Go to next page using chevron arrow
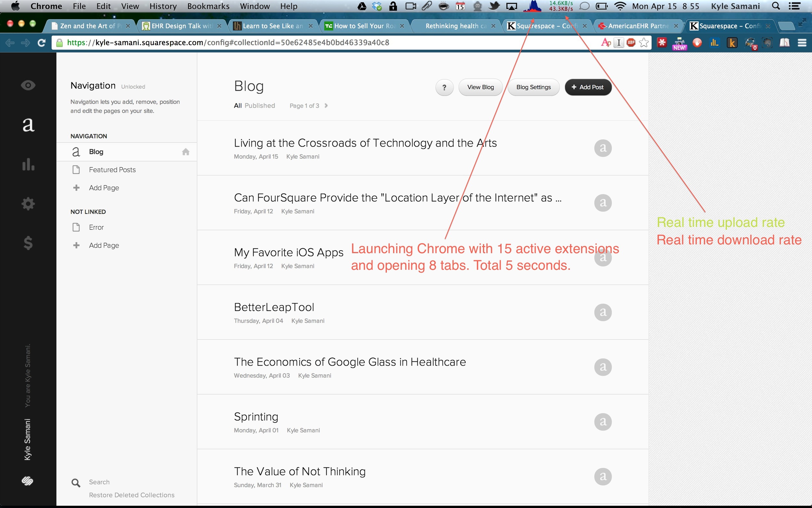Screen dimensions: 812x508 [x=326, y=106]
